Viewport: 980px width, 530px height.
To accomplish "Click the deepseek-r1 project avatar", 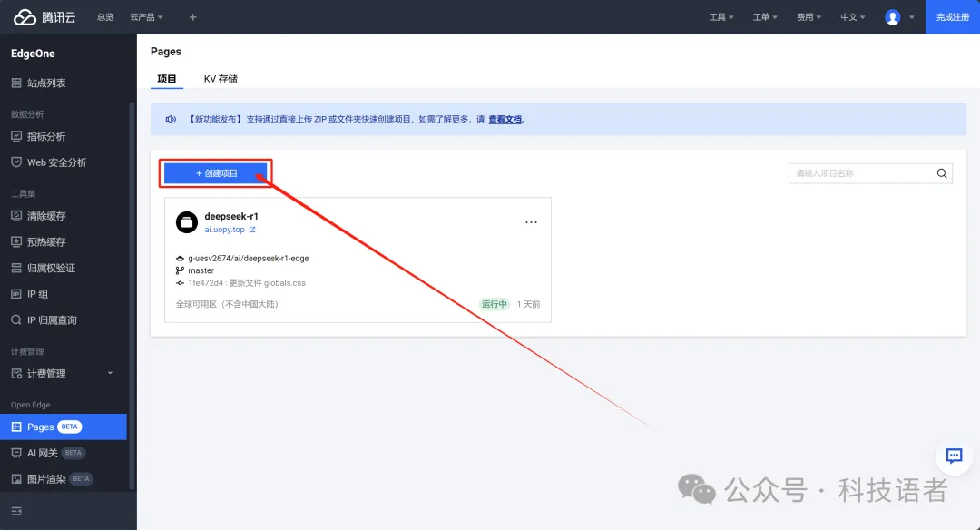I will point(186,221).
